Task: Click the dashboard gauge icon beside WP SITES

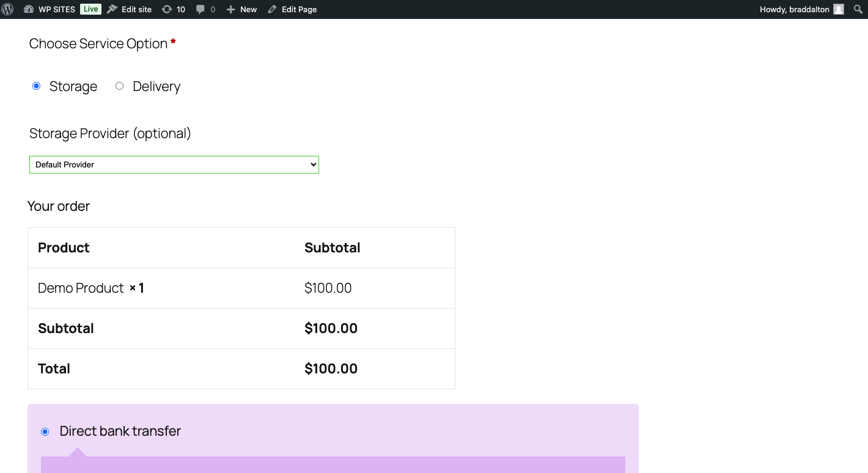Action: (29, 9)
